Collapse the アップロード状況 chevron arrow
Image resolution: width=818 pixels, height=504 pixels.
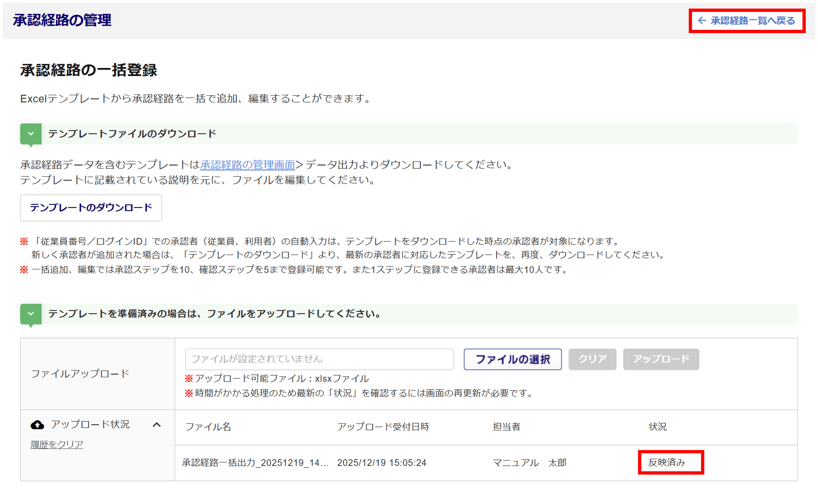point(157,425)
